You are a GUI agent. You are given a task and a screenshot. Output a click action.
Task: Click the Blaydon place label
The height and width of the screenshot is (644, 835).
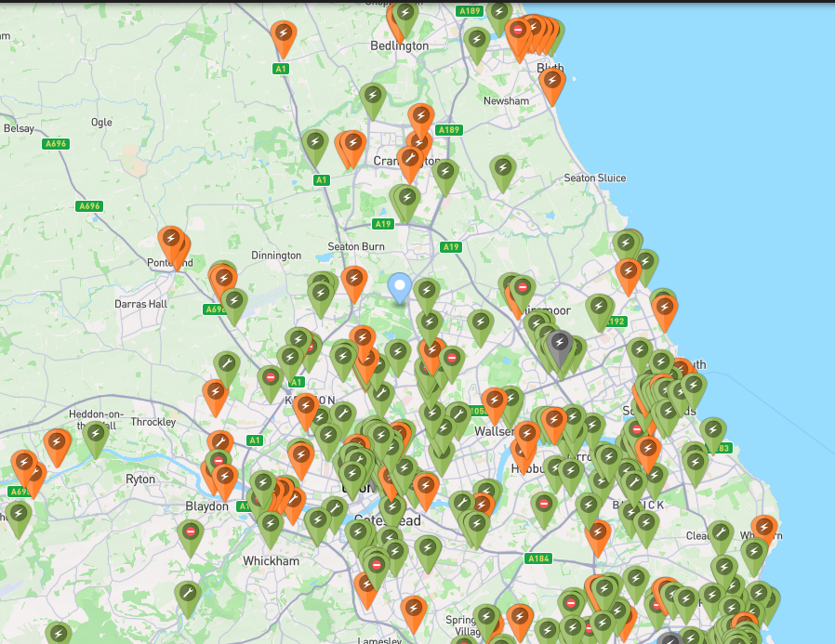[206, 506]
